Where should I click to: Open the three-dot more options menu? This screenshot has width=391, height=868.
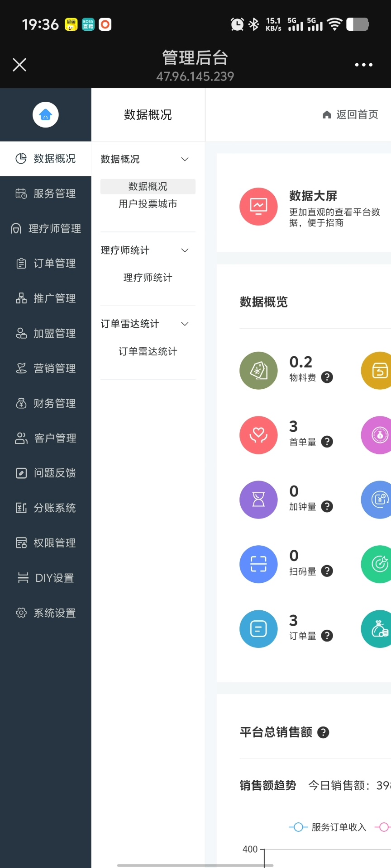click(x=364, y=65)
